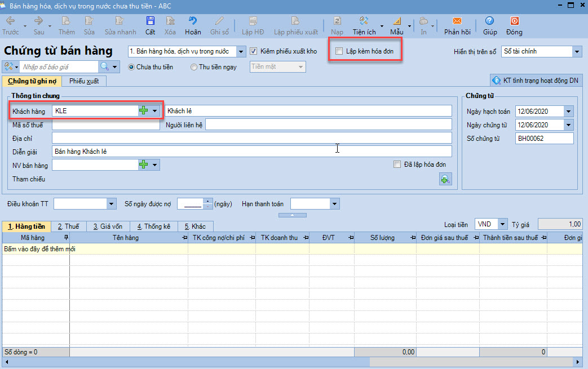Click the In print icon
This screenshot has height=369, width=588.
[x=424, y=21]
